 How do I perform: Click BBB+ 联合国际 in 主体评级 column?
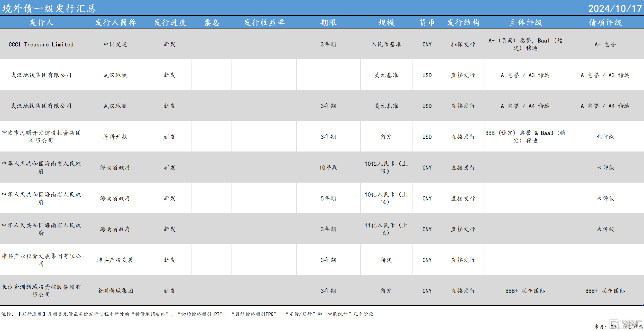tap(525, 291)
